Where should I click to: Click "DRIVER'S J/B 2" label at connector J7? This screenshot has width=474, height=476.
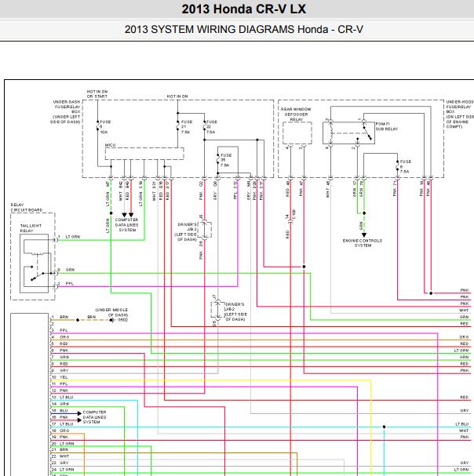pyautogui.click(x=235, y=312)
